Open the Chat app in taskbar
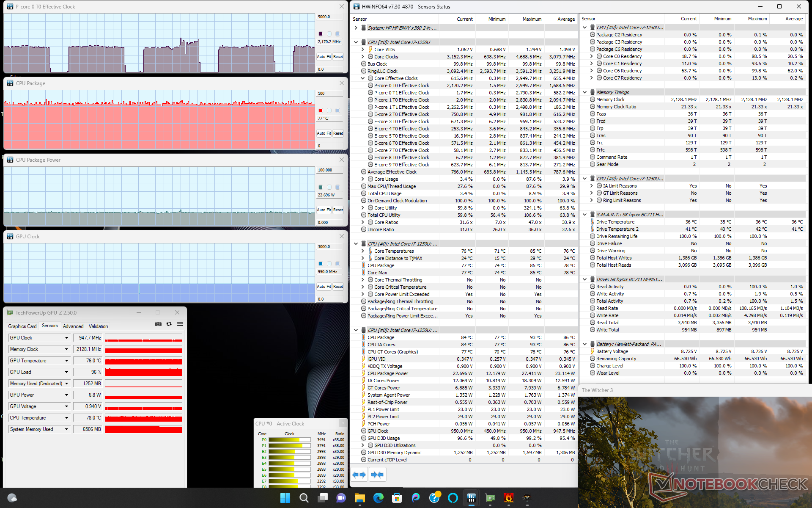 click(341, 498)
